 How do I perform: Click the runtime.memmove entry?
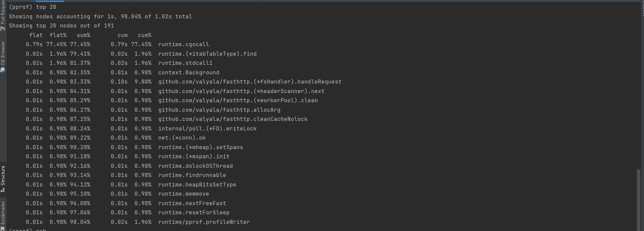point(183,194)
